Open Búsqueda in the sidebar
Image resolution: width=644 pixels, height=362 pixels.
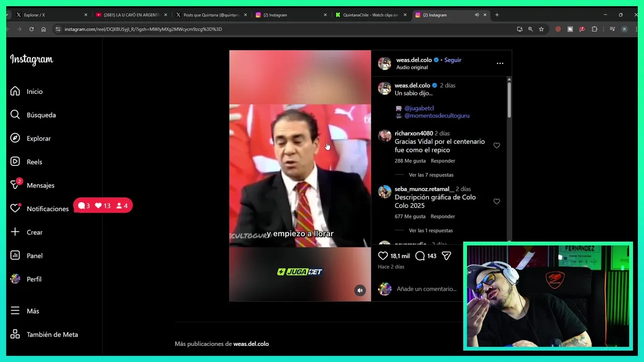coord(33,115)
